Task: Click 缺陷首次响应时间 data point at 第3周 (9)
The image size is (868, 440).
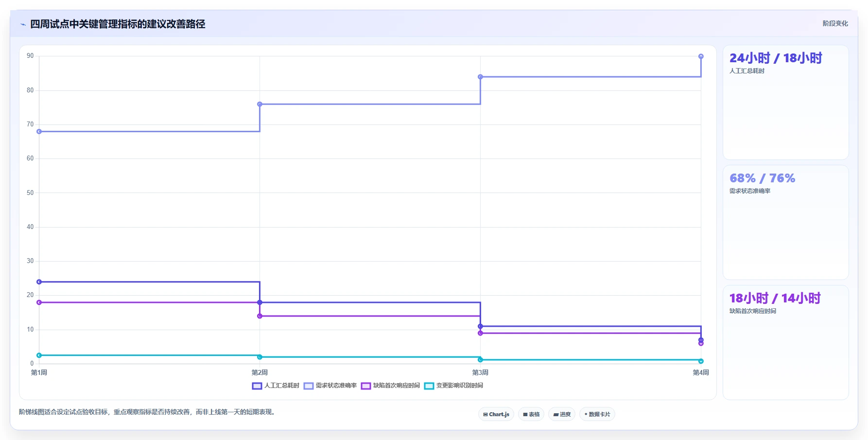Action: (480, 333)
